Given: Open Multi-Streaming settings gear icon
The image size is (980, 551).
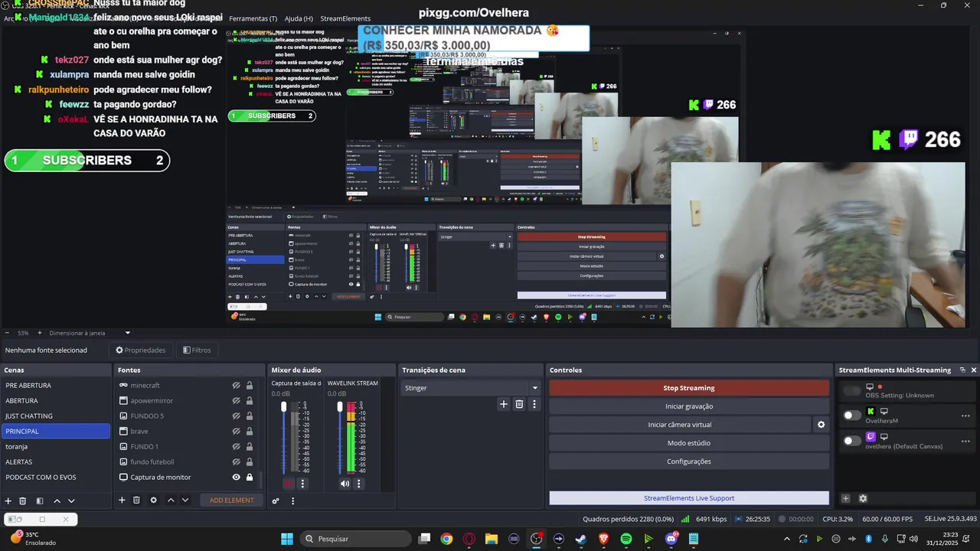Looking at the screenshot, I should coord(863,498).
